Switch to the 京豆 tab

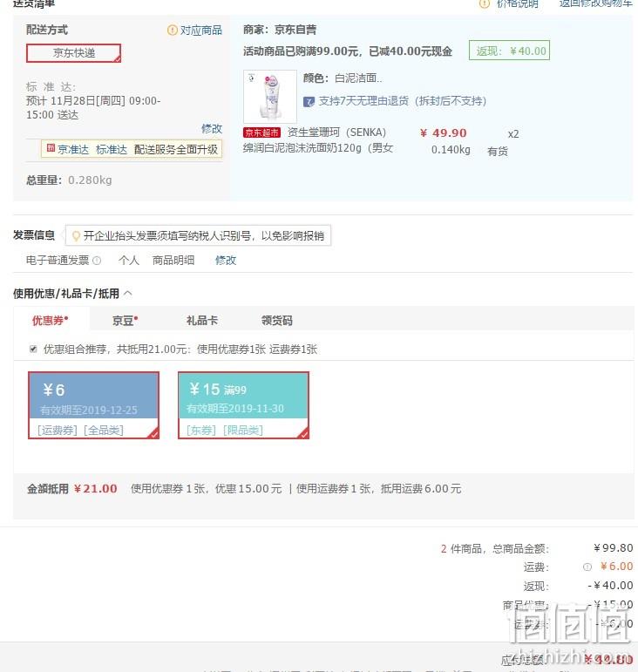click(125, 320)
